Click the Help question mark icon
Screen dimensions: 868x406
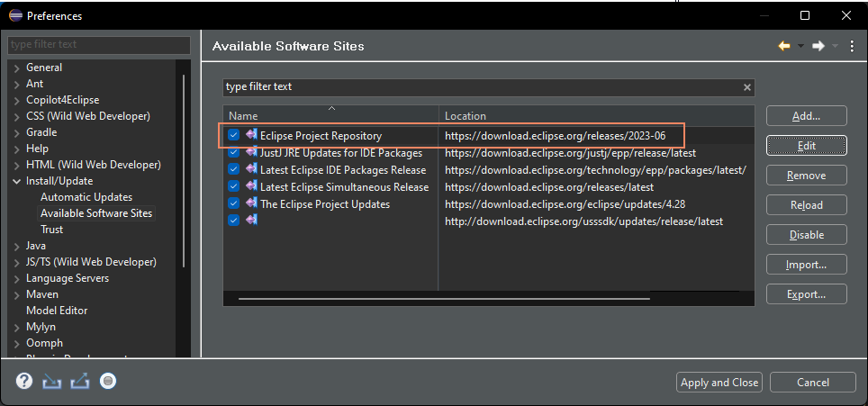(24, 381)
